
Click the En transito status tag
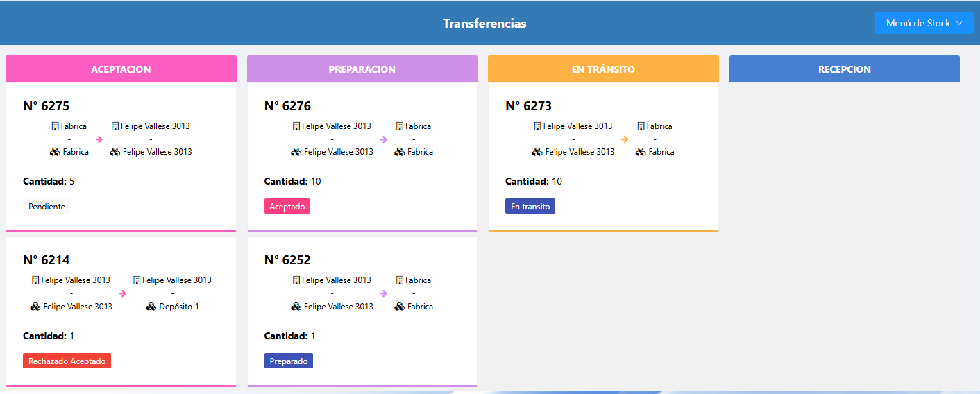pyautogui.click(x=530, y=206)
